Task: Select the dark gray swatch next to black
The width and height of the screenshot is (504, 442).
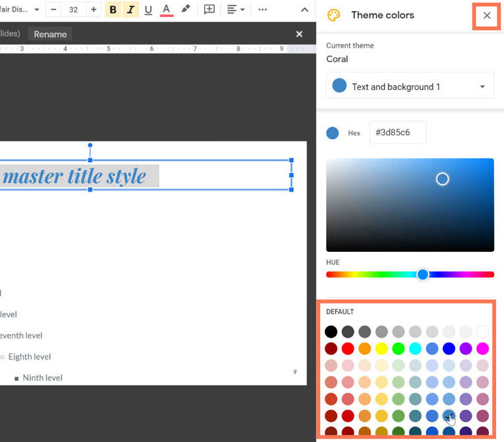Action: click(x=347, y=332)
